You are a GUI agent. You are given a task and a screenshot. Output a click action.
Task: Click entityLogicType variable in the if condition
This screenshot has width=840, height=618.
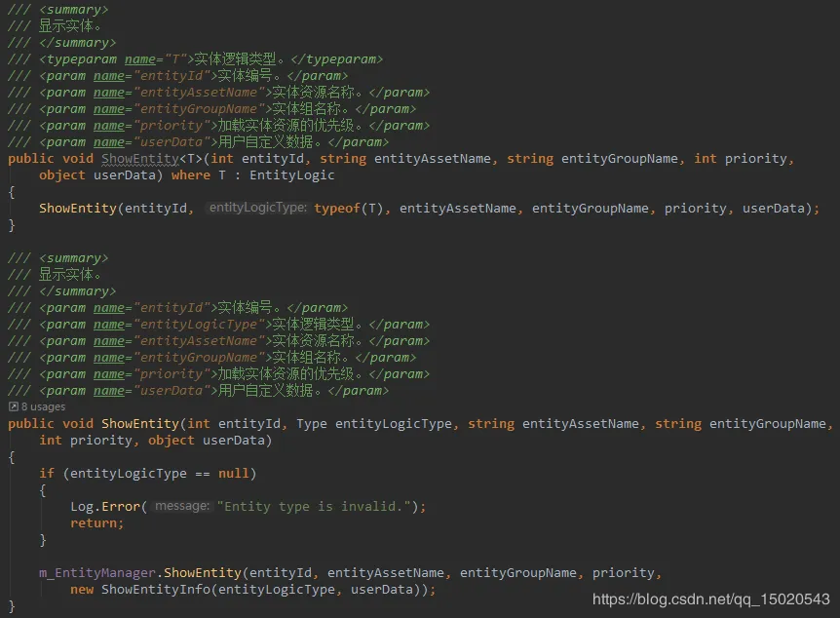point(129,474)
